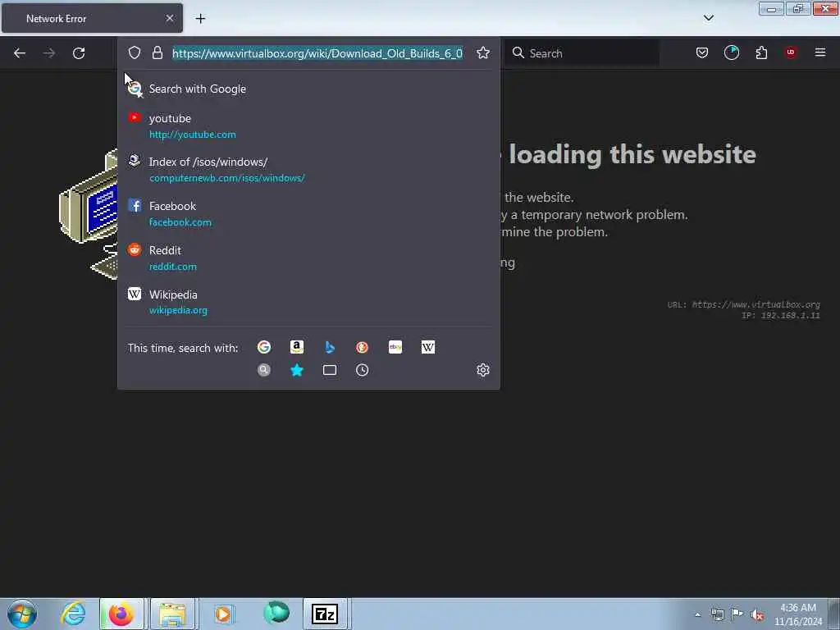Open search settings gear icon
The width and height of the screenshot is (840, 630).
483,370
